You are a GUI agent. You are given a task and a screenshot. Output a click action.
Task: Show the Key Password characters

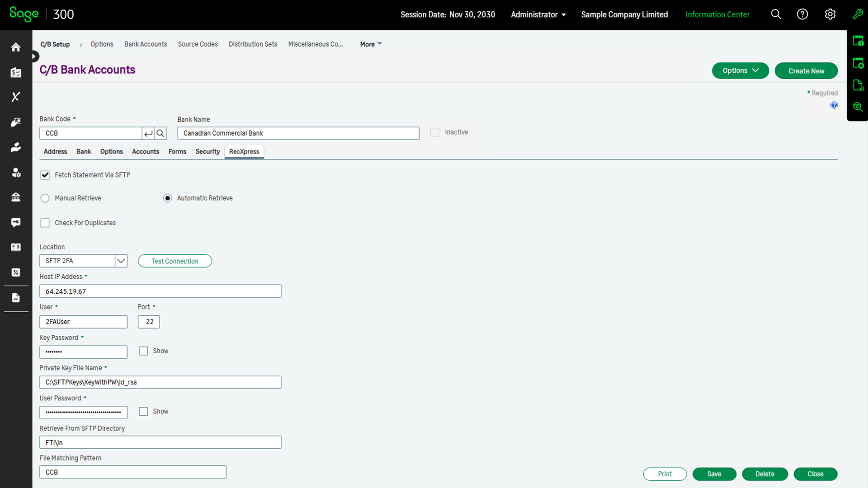coord(143,351)
